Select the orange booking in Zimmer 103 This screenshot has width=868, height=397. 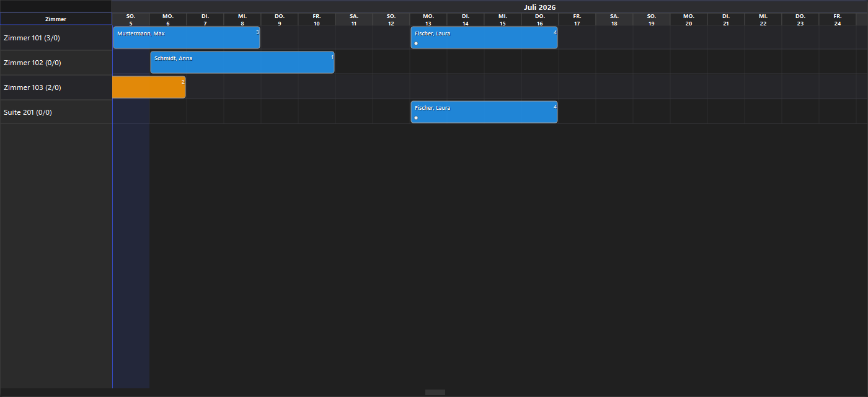[x=149, y=87]
